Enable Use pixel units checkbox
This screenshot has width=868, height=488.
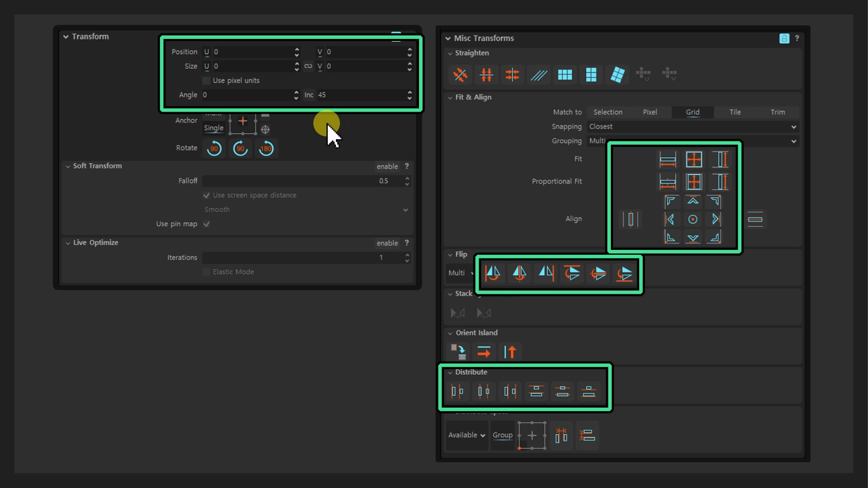(207, 80)
